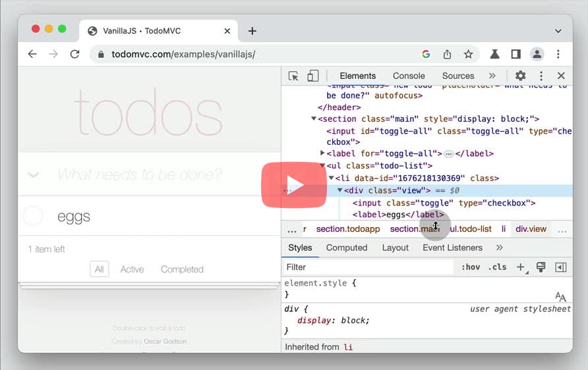Click the browser forward arrow

[x=53, y=54]
